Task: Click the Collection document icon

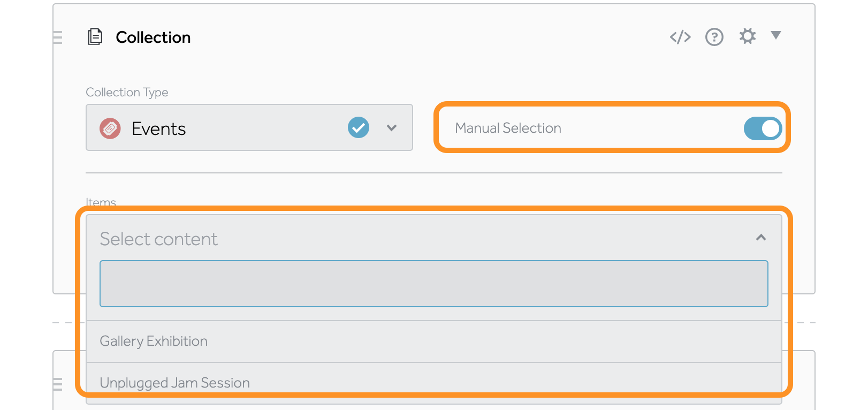Action: coord(95,37)
